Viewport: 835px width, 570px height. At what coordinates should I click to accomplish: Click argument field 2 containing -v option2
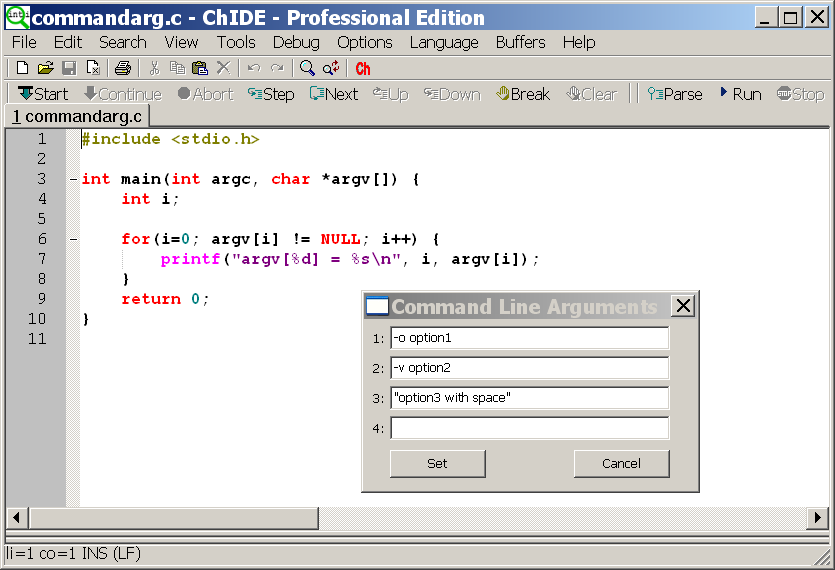(x=529, y=368)
